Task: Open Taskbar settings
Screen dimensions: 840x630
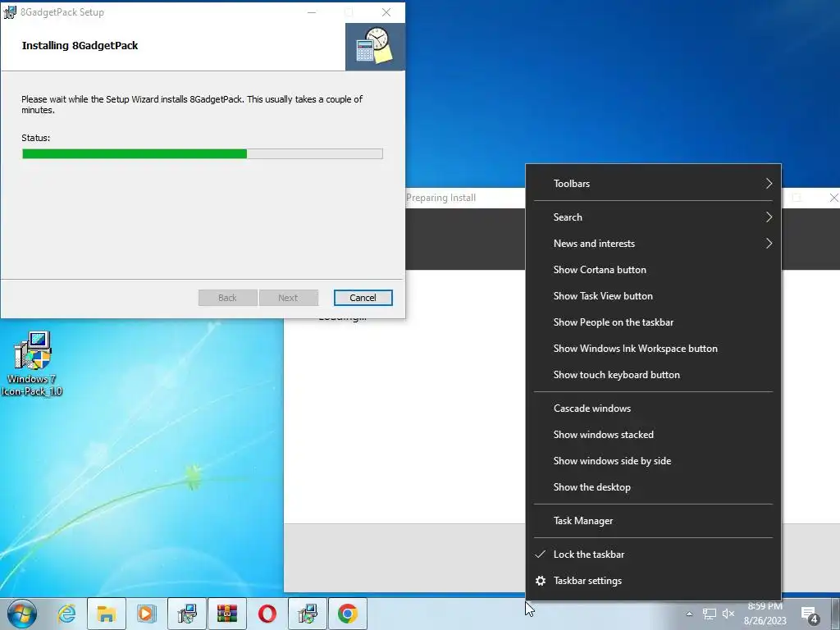Action: point(654,581)
